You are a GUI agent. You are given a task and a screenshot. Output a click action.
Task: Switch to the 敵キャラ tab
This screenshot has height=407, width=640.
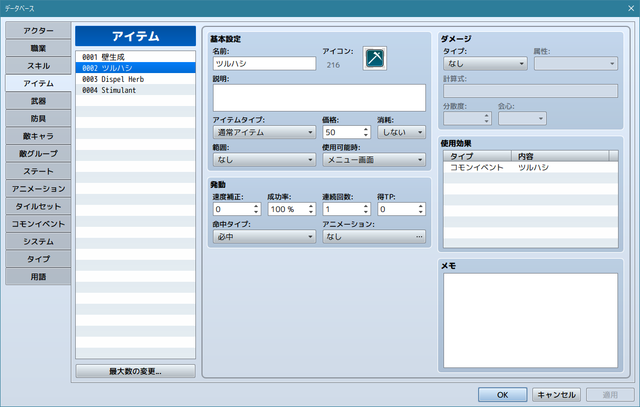(38, 136)
